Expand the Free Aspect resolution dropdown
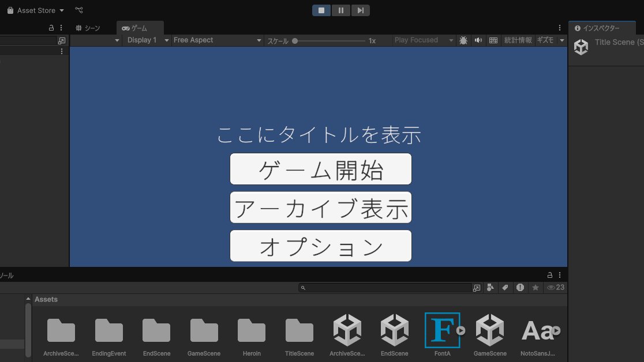Screen dimensions: 644x362 218,40
